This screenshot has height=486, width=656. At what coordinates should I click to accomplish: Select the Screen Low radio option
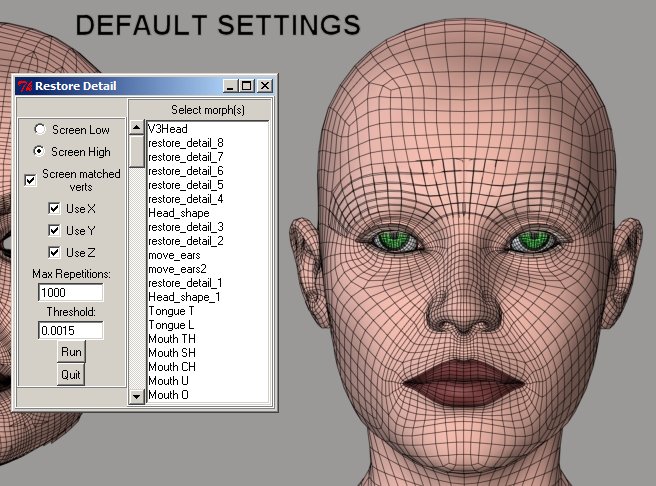coord(39,130)
